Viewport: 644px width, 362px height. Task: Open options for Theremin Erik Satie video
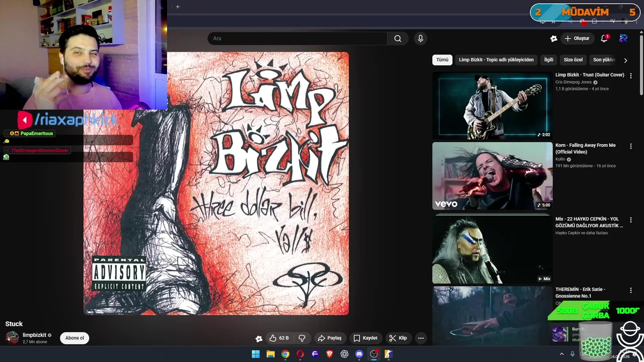(631, 290)
